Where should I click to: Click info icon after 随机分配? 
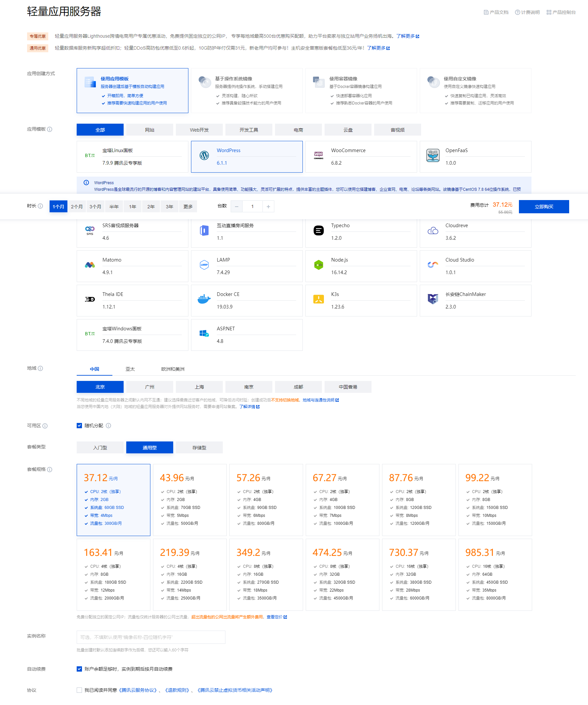[x=108, y=425]
